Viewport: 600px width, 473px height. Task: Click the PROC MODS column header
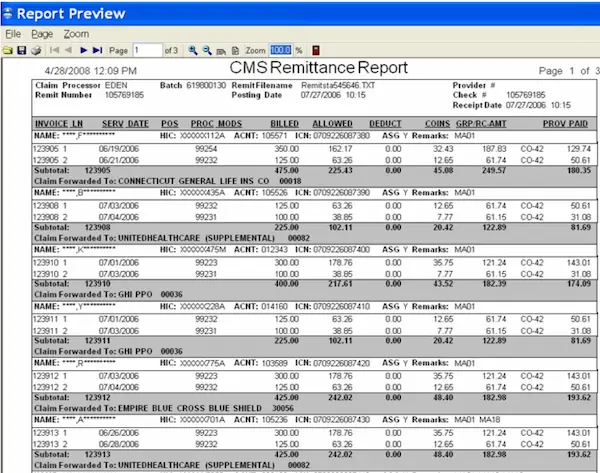216,124
